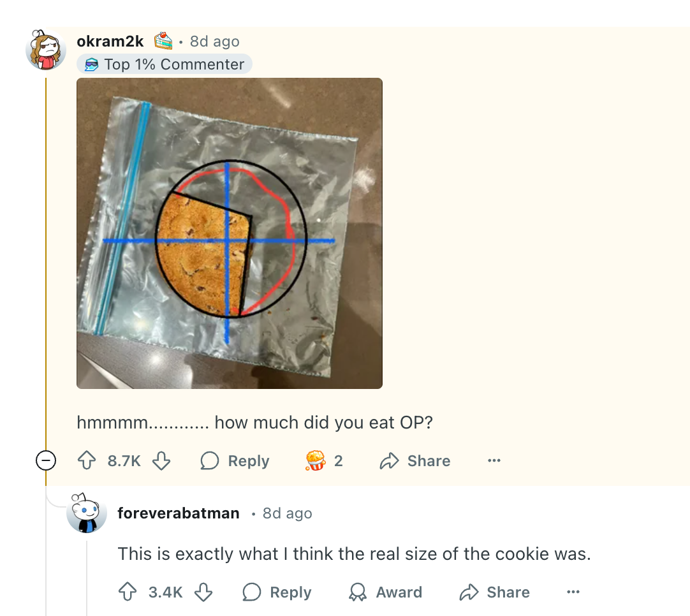690x616 pixels.
Task: Reply to foreverabatman's comment
Action: (277, 592)
